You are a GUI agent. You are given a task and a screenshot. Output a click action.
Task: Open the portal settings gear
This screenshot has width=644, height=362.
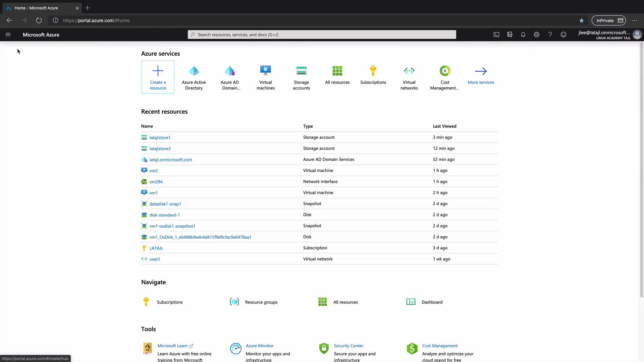tap(537, 35)
